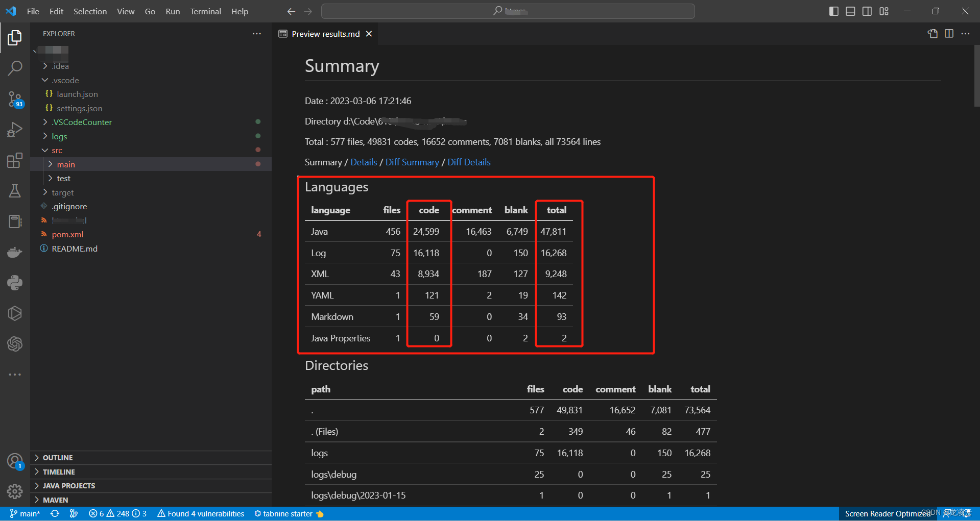Collapse the src folder
Screen dimensions: 980x521
(151, 150)
